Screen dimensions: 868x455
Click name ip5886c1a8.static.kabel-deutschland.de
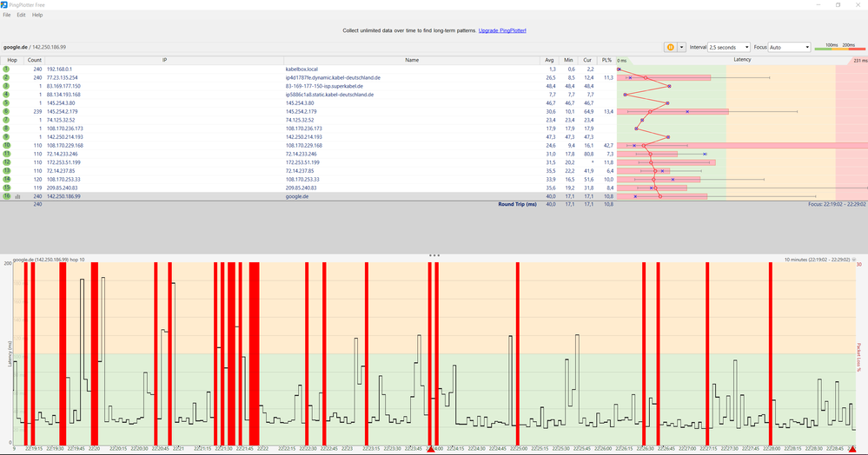pos(329,95)
